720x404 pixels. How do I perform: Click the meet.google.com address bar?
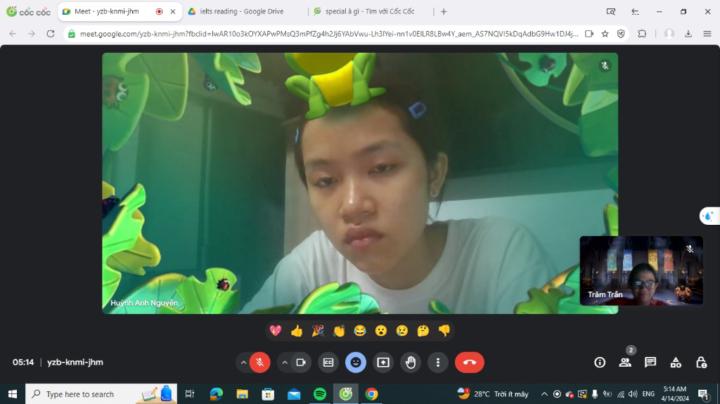coord(328,34)
